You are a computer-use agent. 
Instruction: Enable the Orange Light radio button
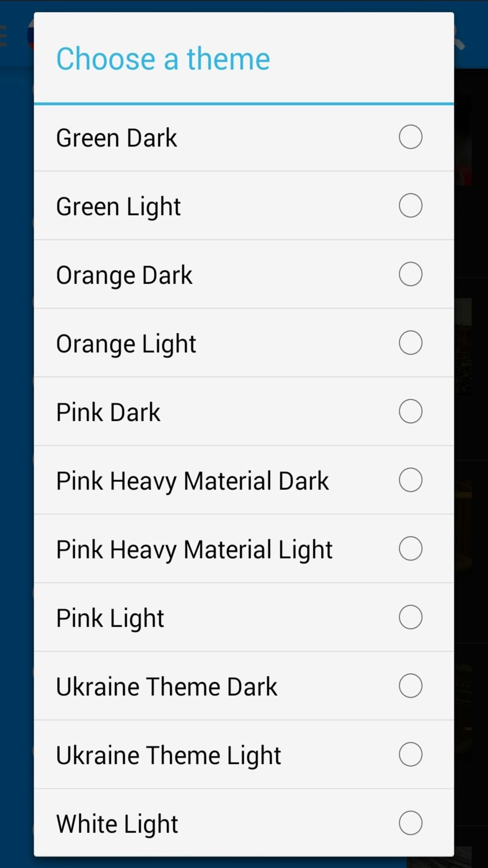(410, 343)
